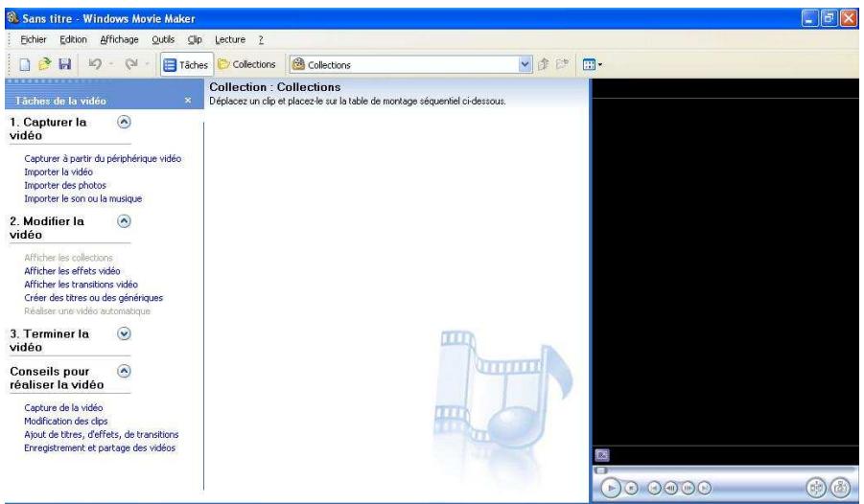The height and width of the screenshot is (504, 864).
Task: Open the Affichage menu
Action: coord(119,39)
